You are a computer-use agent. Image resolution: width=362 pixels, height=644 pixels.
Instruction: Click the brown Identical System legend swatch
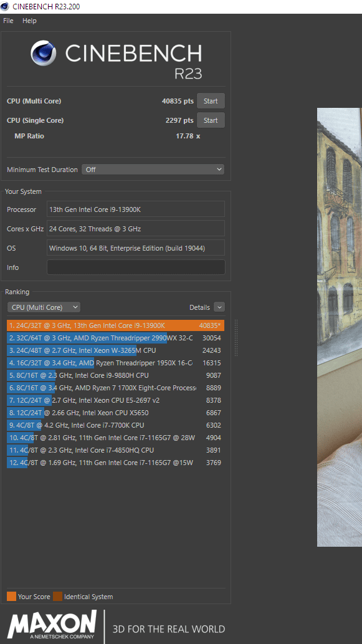pos(57,597)
